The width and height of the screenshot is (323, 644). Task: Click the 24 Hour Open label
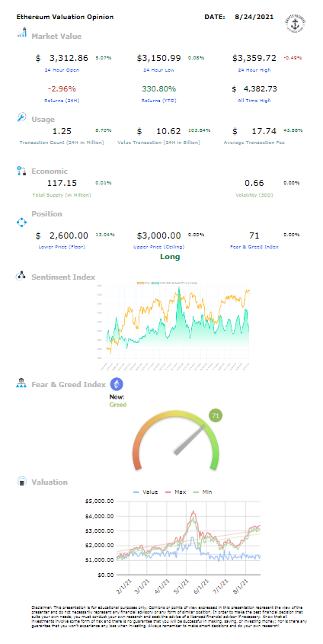click(62, 70)
